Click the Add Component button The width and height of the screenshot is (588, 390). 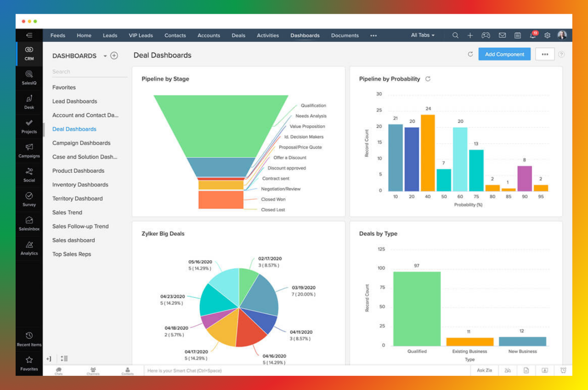(x=504, y=54)
